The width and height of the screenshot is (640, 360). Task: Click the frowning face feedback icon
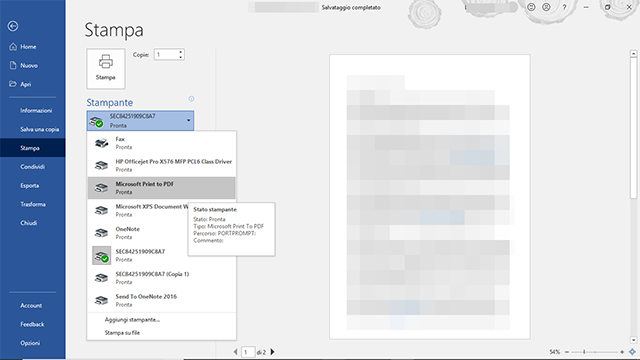(x=546, y=7)
